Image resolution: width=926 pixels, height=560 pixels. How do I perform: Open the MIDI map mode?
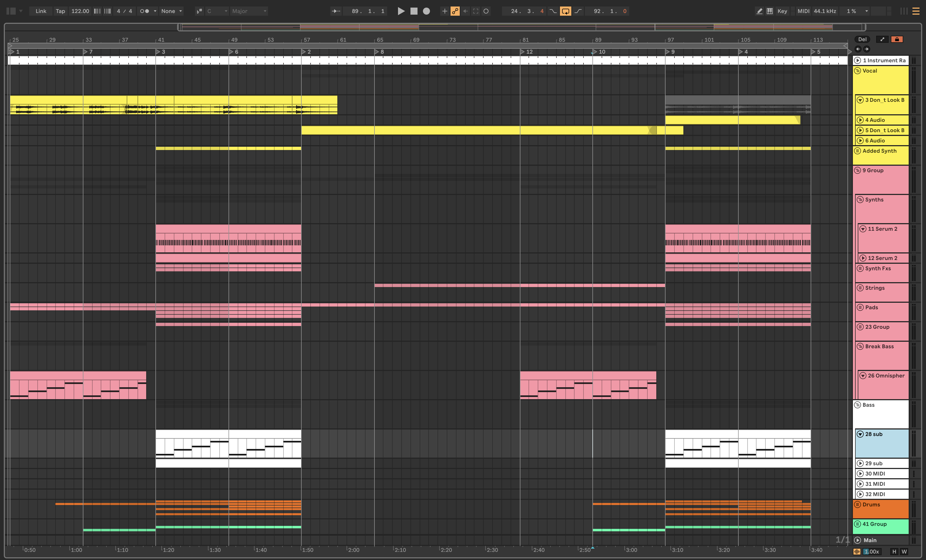coord(803,11)
